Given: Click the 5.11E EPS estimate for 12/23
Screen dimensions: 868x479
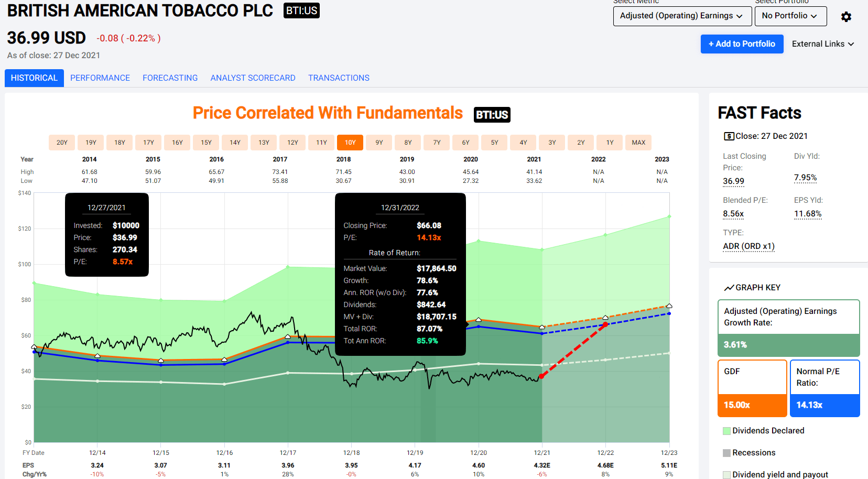Looking at the screenshot, I should click(669, 465).
